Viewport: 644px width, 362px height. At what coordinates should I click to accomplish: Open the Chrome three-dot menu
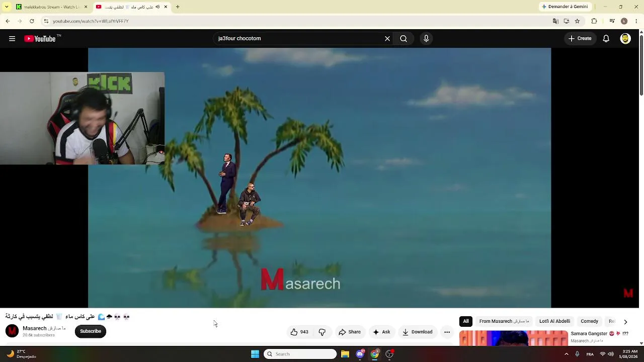tap(636, 21)
